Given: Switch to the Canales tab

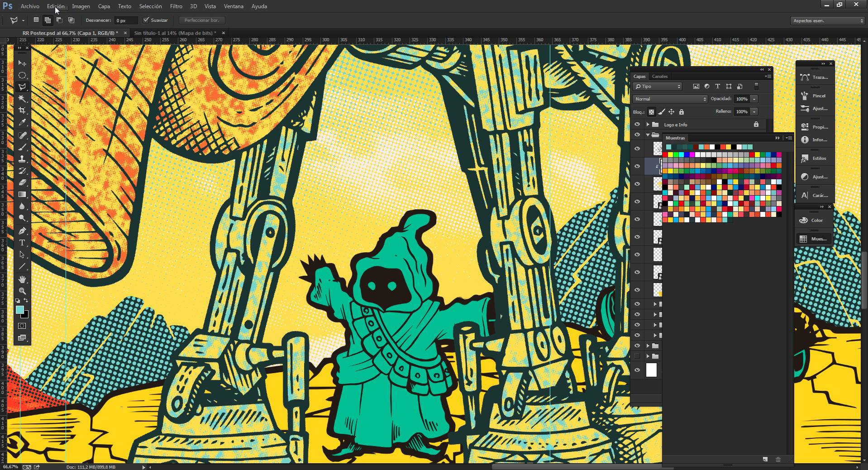Looking at the screenshot, I should (660, 76).
